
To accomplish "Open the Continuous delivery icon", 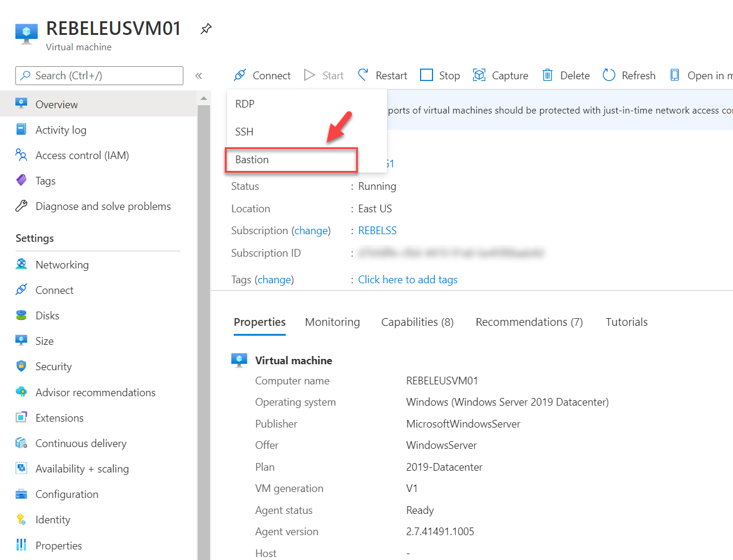I will [x=21, y=443].
